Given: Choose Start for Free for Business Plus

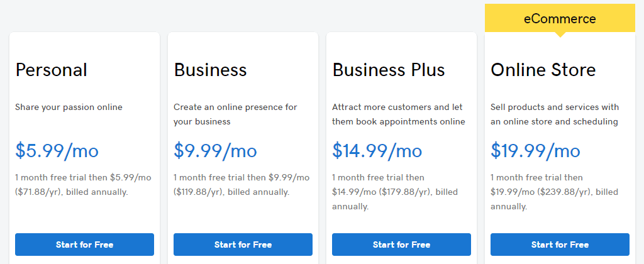Looking at the screenshot, I should (402, 245).
